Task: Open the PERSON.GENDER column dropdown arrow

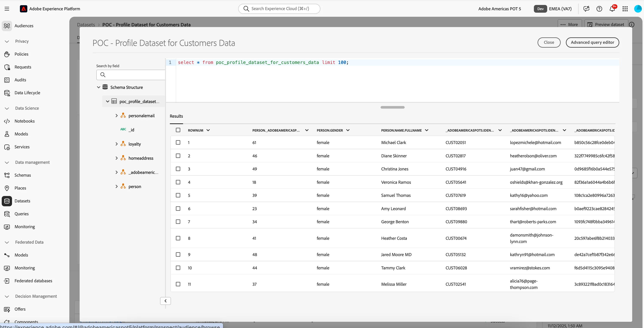Action: 348,130
